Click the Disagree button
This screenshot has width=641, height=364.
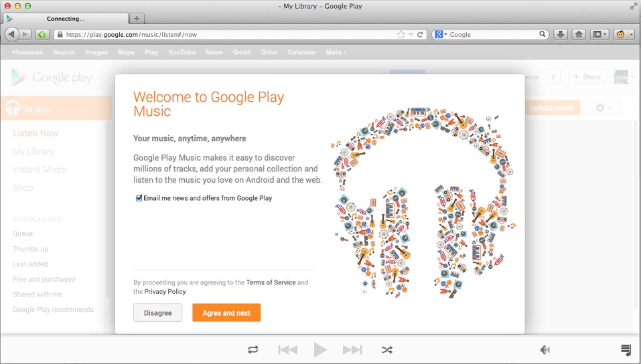coord(158,312)
